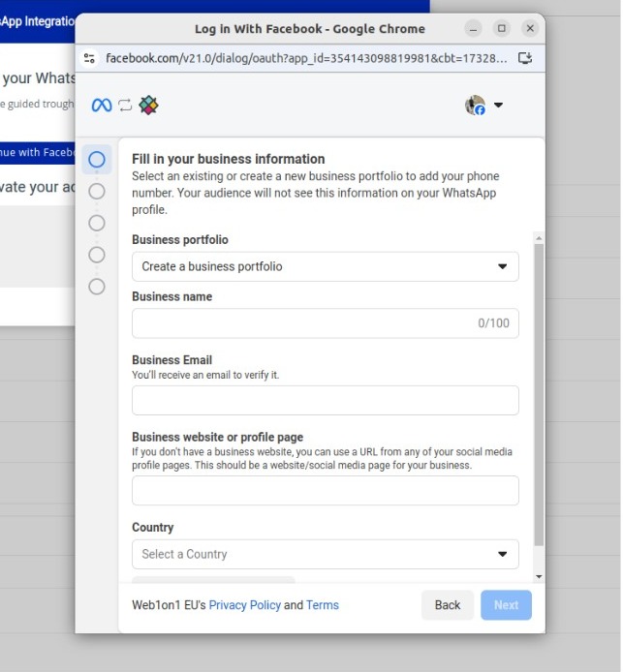
Task: Select the third step circle indicator
Action: [97, 223]
